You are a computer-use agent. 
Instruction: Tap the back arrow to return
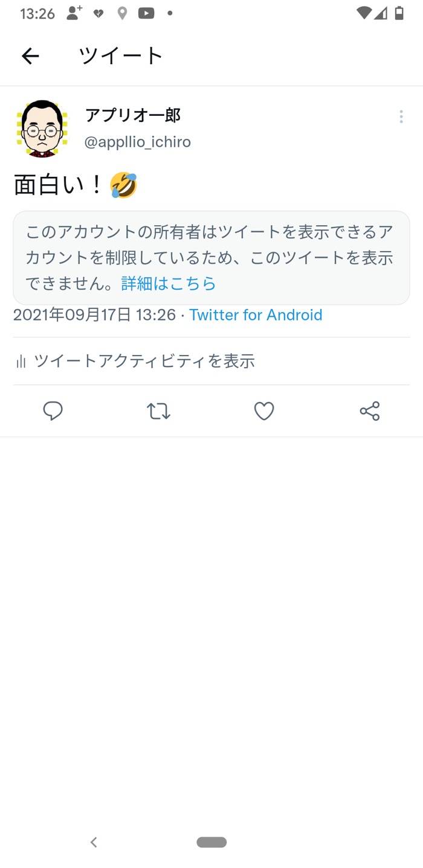tap(30, 56)
